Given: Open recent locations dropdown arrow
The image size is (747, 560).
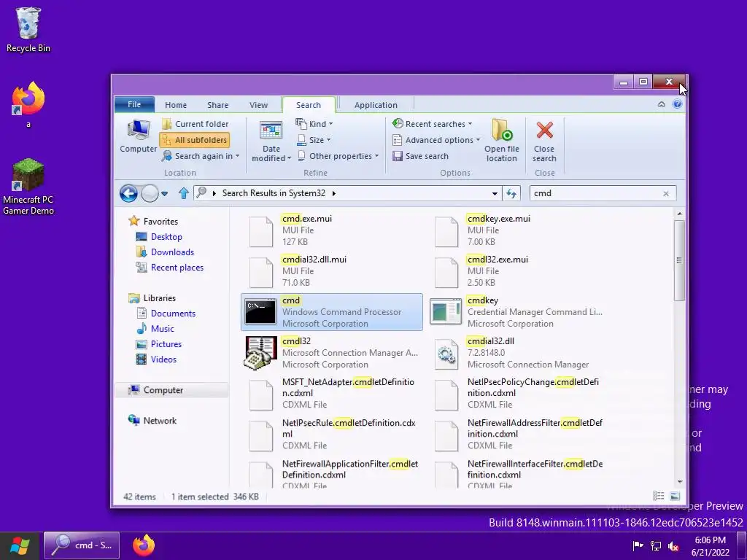Looking at the screenshot, I should (x=164, y=194).
